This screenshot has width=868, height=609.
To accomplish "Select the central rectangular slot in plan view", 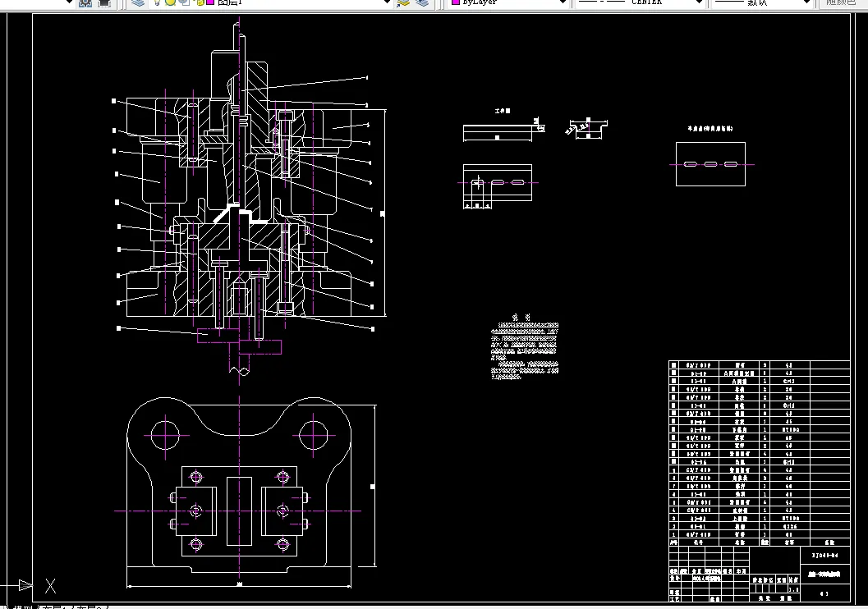I will click(x=239, y=511).
